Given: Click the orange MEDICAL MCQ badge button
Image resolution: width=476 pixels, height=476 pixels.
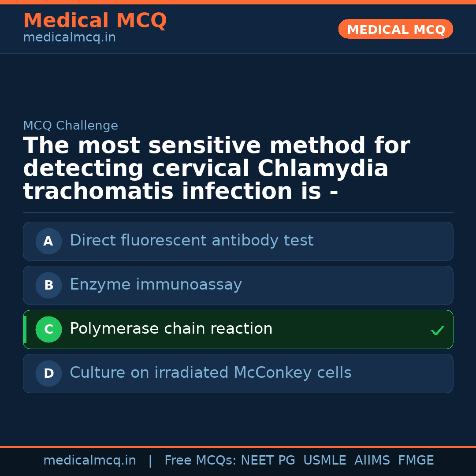Looking at the screenshot, I should [395, 29].
